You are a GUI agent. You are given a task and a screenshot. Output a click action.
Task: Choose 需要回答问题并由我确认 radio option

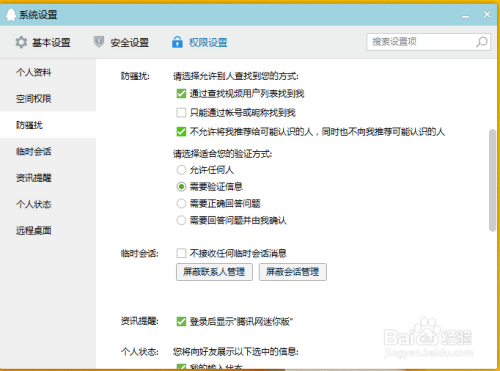click(x=181, y=220)
